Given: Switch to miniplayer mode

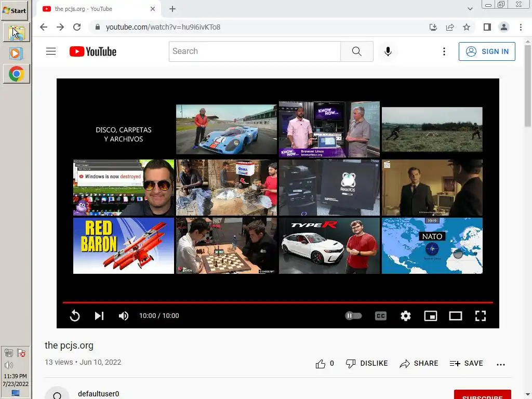Looking at the screenshot, I should [431, 316].
